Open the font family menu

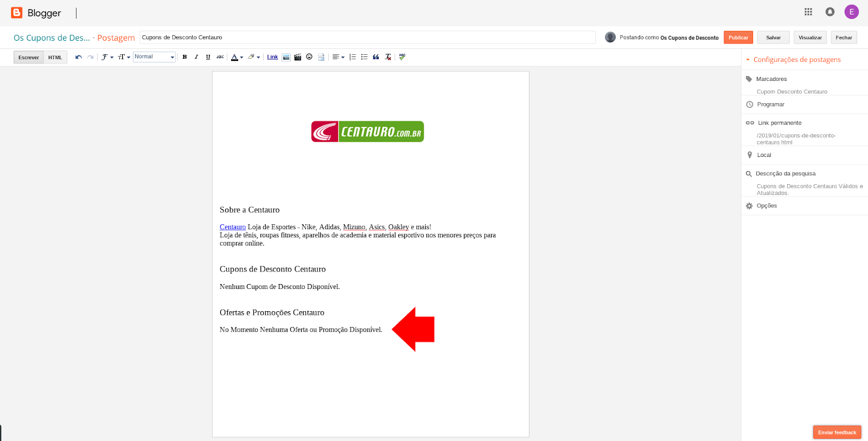tap(107, 57)
